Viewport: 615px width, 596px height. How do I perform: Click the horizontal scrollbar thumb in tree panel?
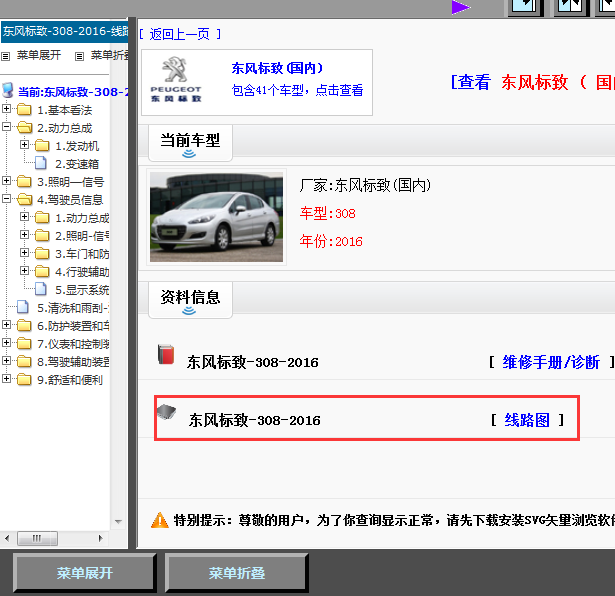pos(38,538)
